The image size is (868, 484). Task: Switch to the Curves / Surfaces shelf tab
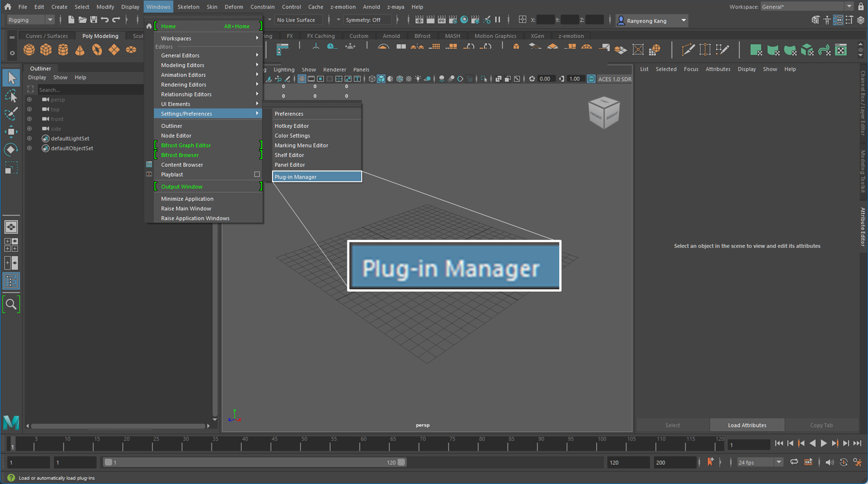[x=47, y=36]
